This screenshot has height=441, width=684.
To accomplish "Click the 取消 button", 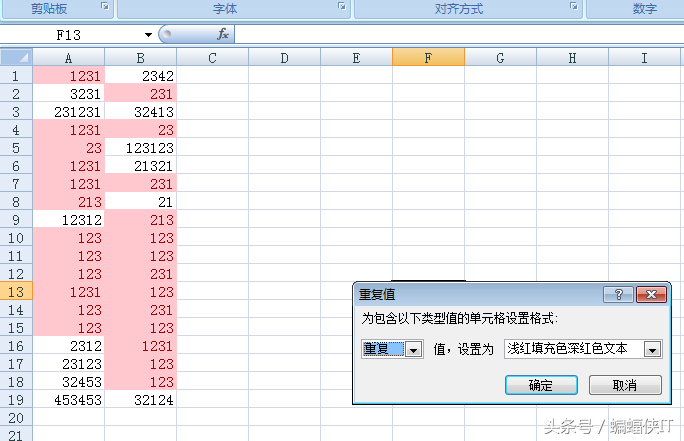I will pos(625,385).
